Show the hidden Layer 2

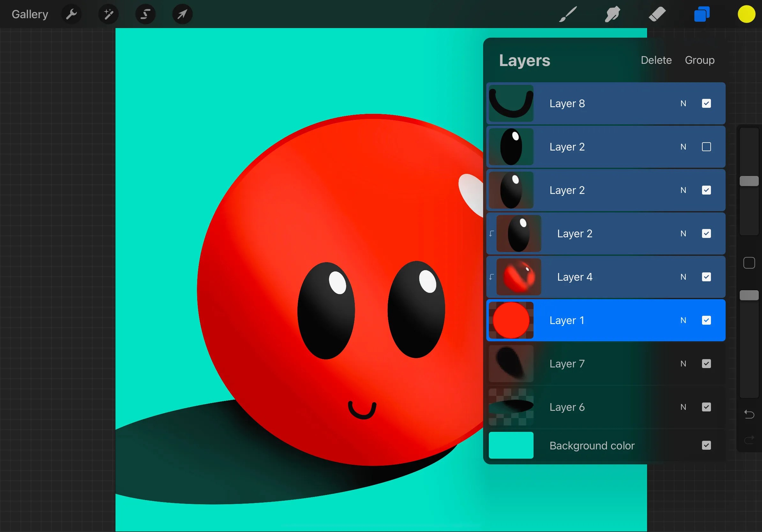[x=706, y=147]
